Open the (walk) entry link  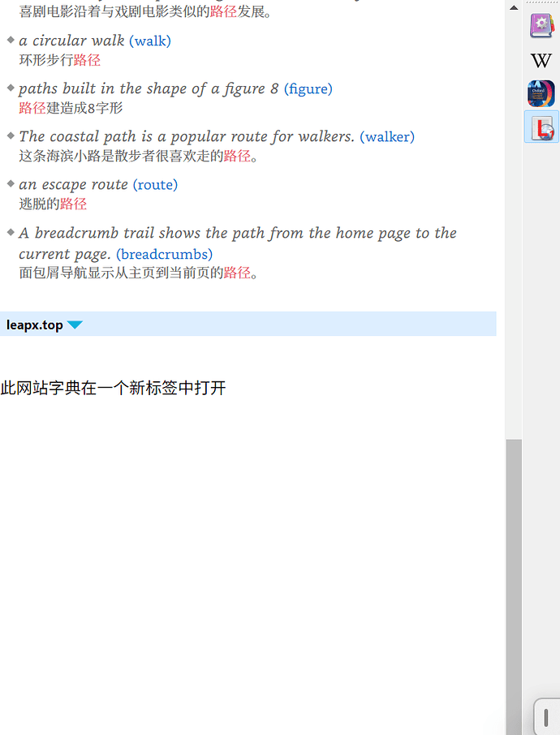click(150, 41)
